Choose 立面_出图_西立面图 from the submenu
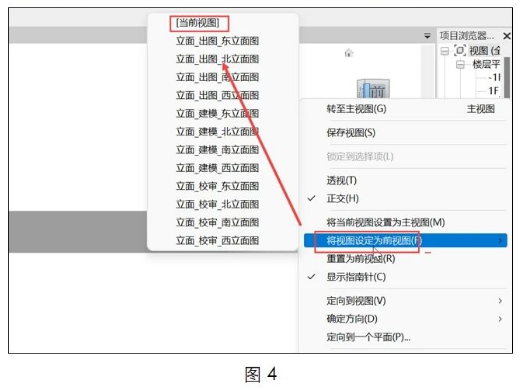This screenshot has height=390, width=526. point(217,95)
